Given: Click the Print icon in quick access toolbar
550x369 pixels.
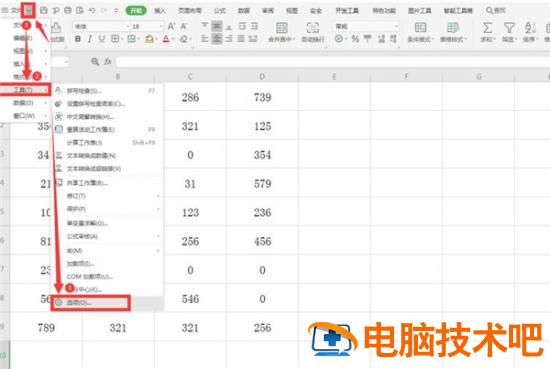Looking at the screenshot, I should point(68,10).
